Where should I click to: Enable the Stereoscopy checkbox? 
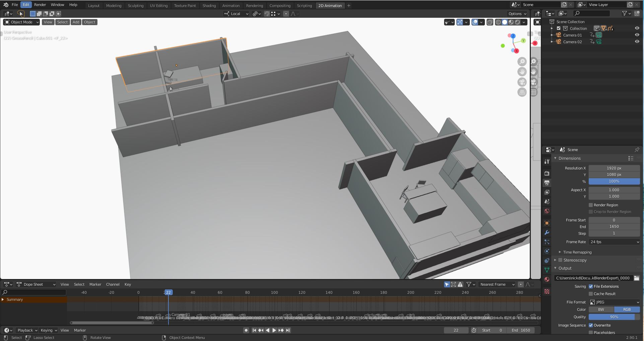(560, 260)
